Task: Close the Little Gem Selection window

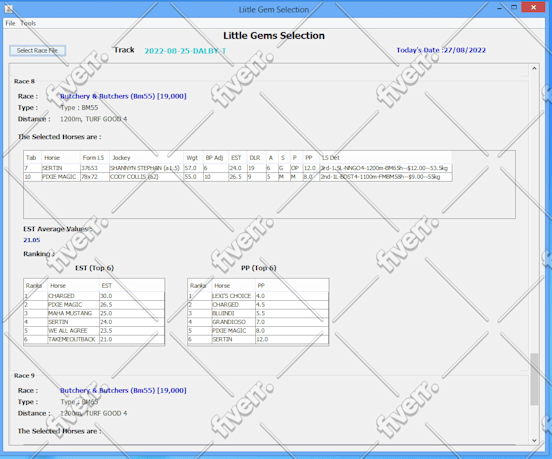Action: coord(533,7)
